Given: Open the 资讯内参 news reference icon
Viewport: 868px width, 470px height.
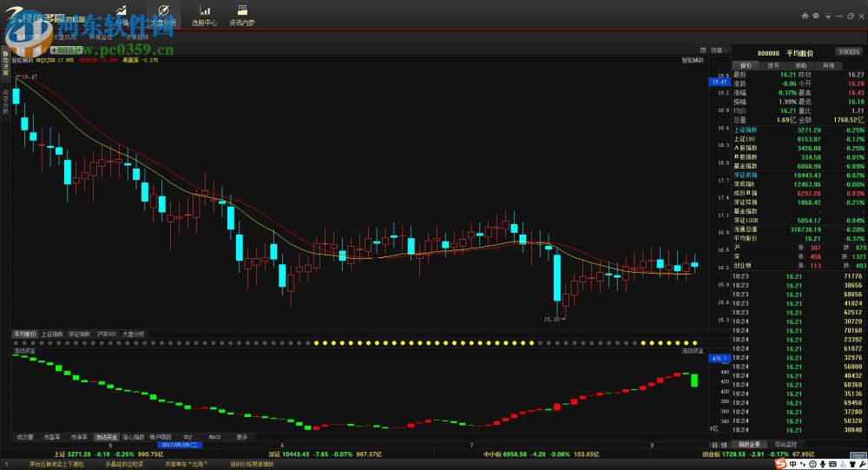Looking at the screenshot, I should tap(242, 16).
